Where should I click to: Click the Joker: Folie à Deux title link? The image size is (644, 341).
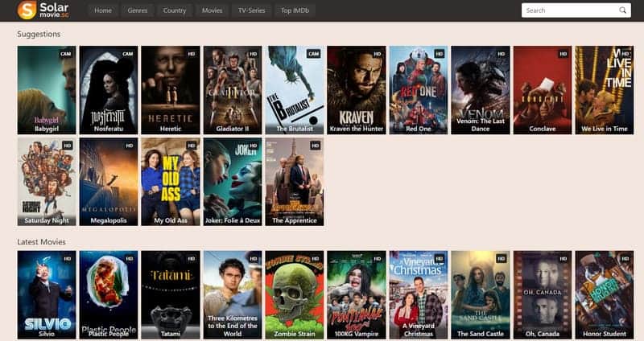point(233,220)
